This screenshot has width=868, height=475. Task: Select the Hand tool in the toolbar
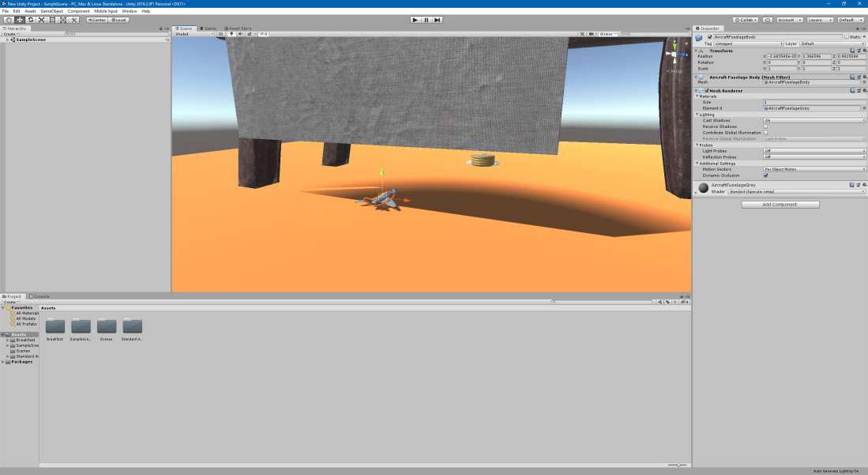tap(9, 20)
